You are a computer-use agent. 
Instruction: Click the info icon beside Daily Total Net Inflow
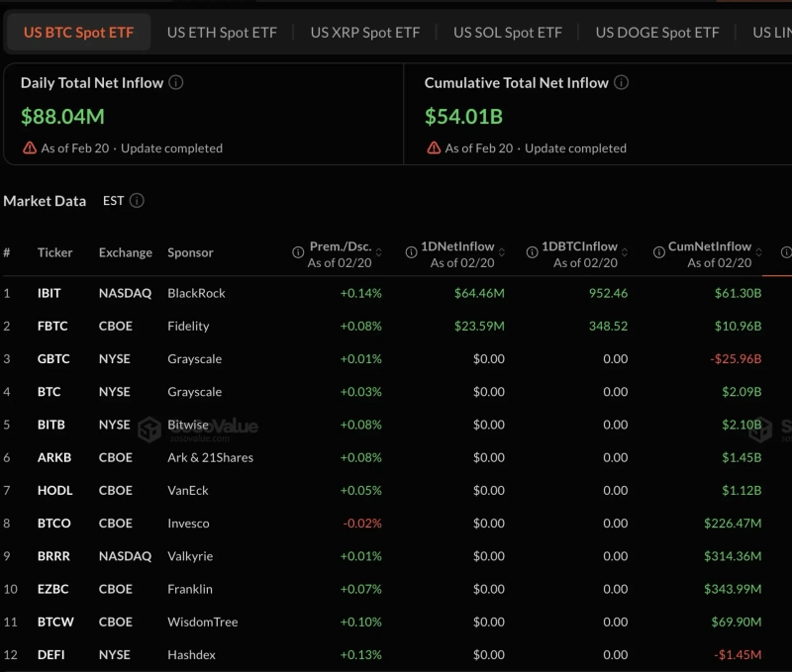point(176,83)
